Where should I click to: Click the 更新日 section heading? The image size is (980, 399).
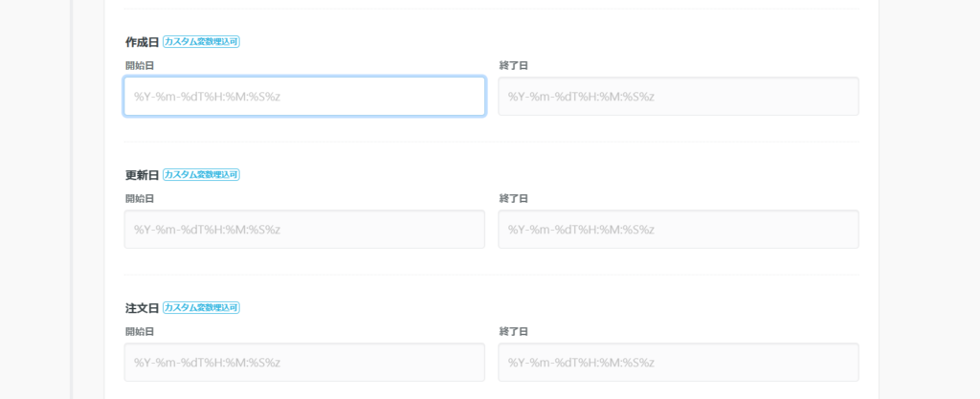click(x=142, y=175)
